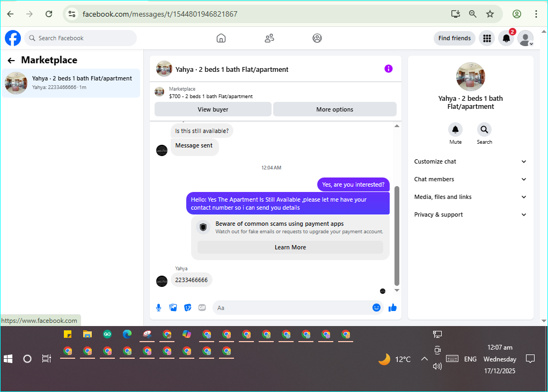The image size is (548, 392).
Task: Click the Search Facebook field
Action: pyautogui.click(x=81, y=38)
